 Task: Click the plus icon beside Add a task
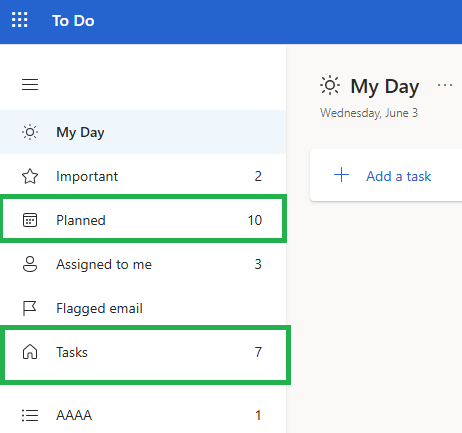pos(341,175)
